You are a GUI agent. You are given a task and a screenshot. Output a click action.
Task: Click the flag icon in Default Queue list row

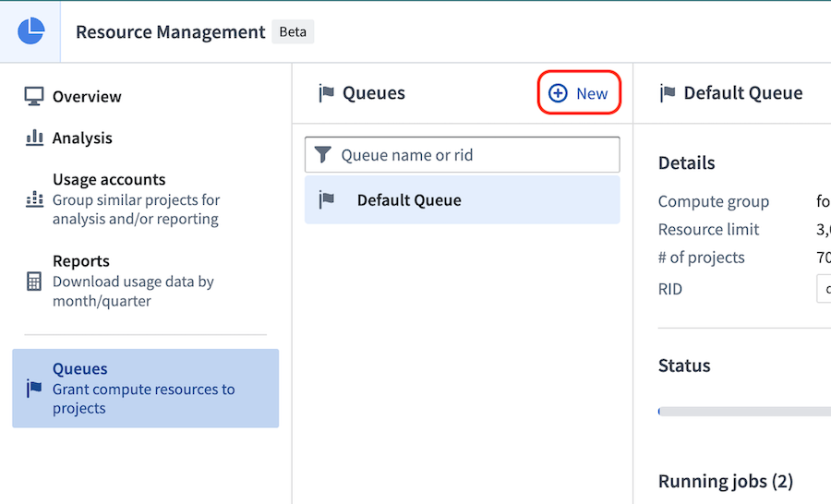pos(327,199)
